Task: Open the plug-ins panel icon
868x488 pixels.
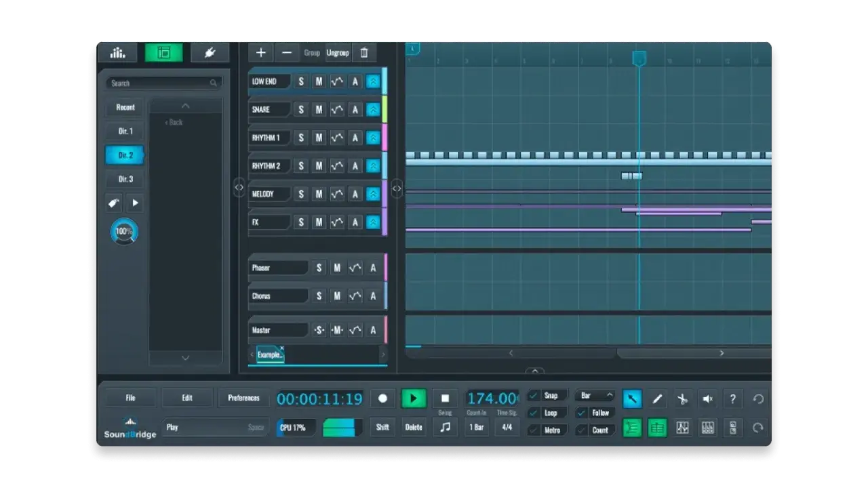Action: tap(210, 52)
